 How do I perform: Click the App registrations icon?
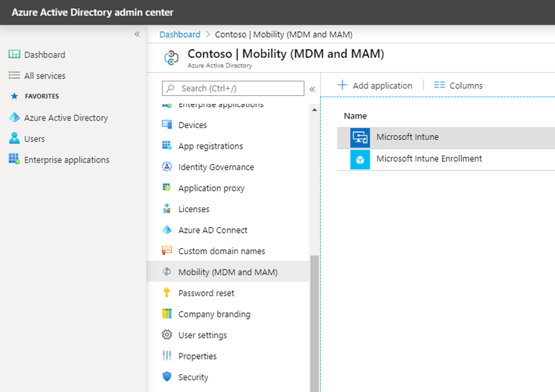pyautogui.click(x=167, y=145)
